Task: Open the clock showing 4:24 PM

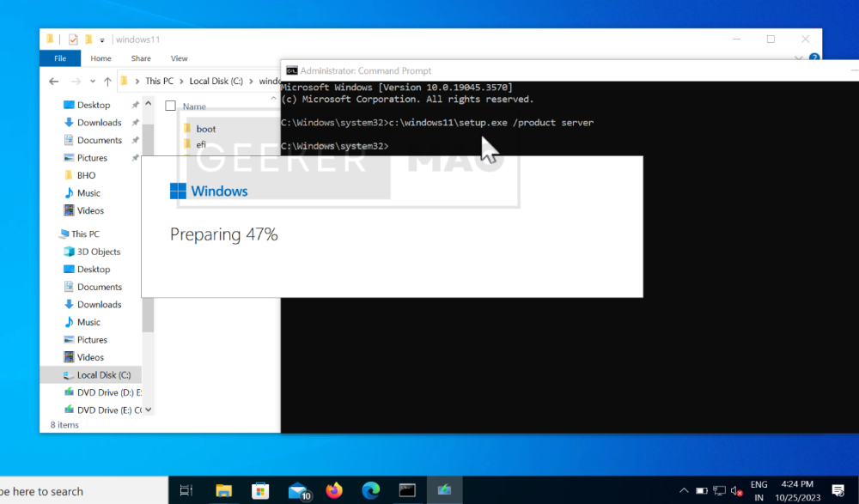Action: pyautogui.click(x=798, y=491)
